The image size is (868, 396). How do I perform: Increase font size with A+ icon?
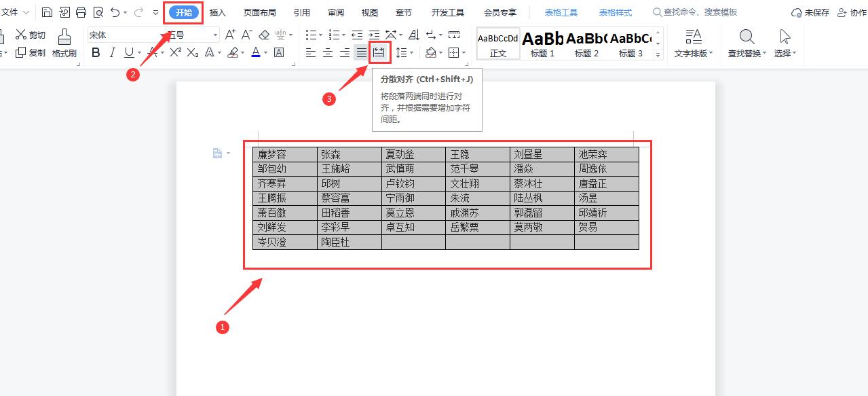pyautogui.click(x=230, y=35)
